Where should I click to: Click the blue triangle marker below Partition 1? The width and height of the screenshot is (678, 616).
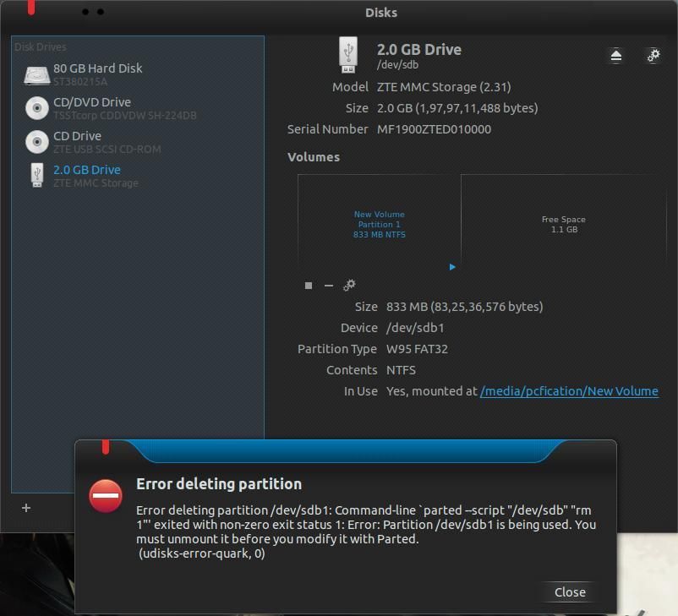coord(452,266)
